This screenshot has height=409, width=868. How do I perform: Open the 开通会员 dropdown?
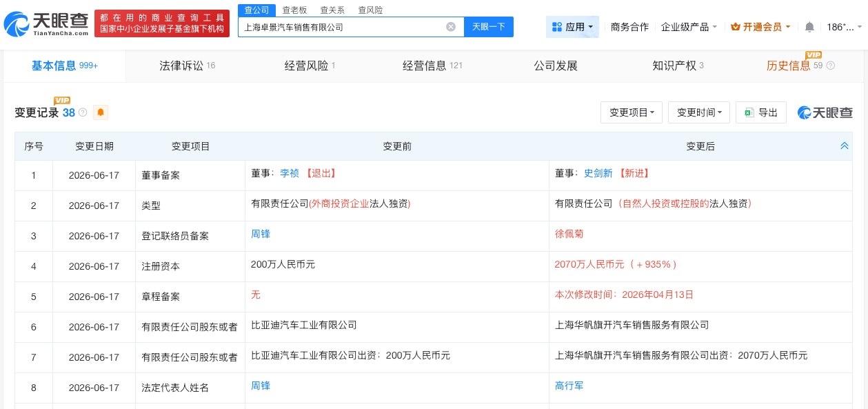pyautogui.click(x=762, y=27)
